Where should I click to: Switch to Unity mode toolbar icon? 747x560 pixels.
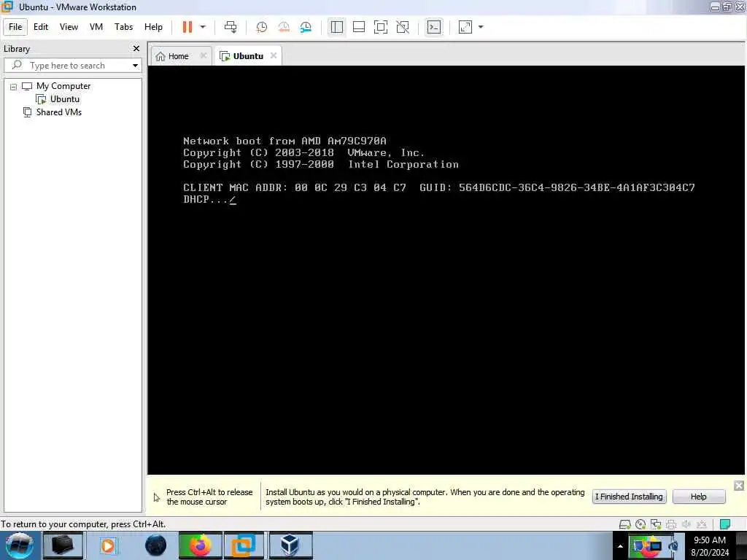point(403,27)
